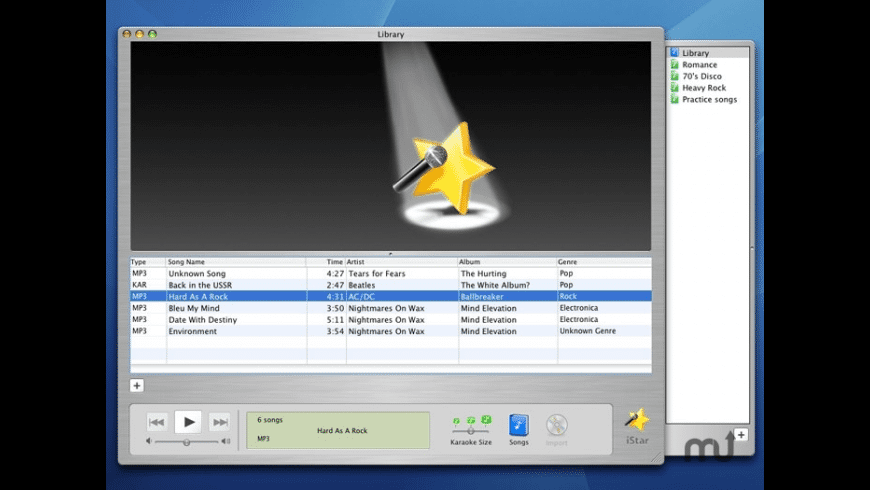The height and width of the screenshot is (490, 870).
Task: Skip to the next song
Action: tap(220, 422)
